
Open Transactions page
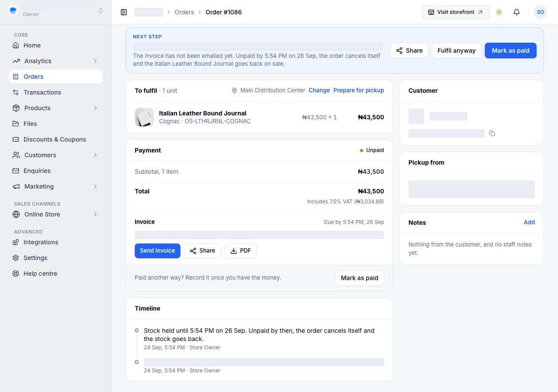[55, 92]
